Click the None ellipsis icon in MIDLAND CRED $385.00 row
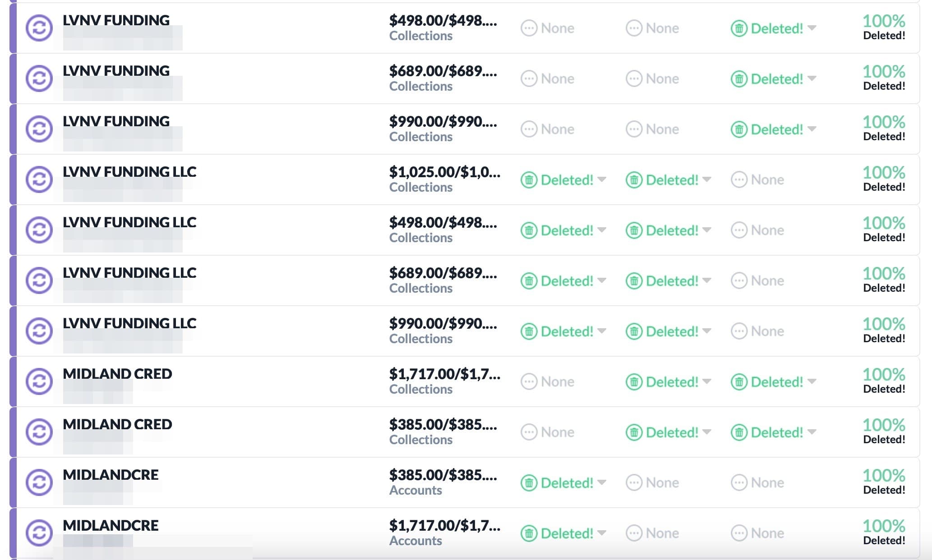This screenshot has height=560, width=932. click(x=529, y=432)
